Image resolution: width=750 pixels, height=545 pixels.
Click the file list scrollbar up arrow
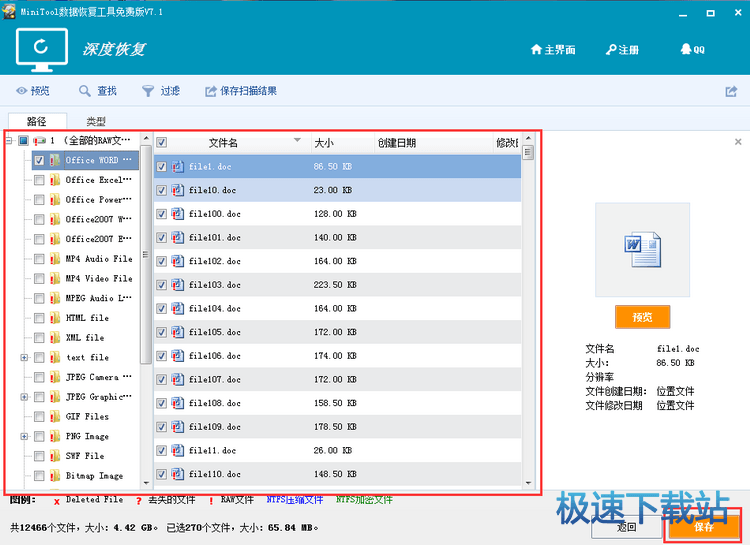point(528,139)
